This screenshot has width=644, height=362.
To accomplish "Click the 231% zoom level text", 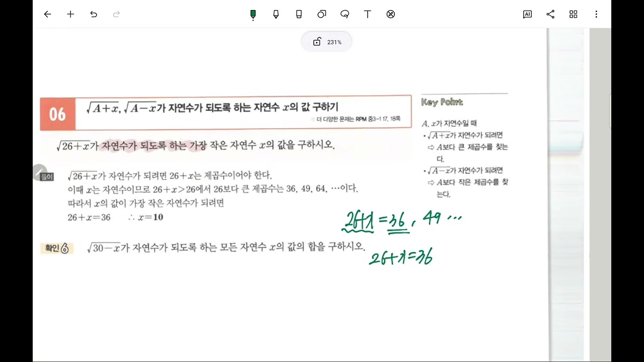I will (x=334, y=42).
